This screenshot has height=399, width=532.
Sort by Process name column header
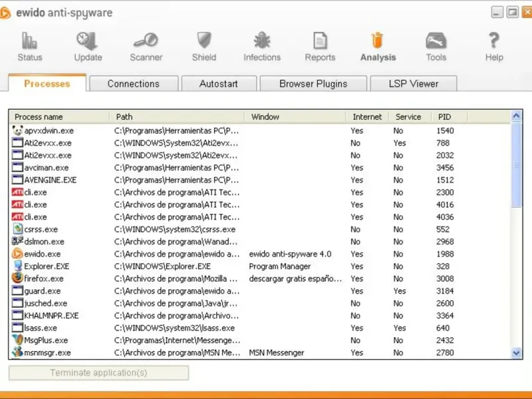(59, 117)
